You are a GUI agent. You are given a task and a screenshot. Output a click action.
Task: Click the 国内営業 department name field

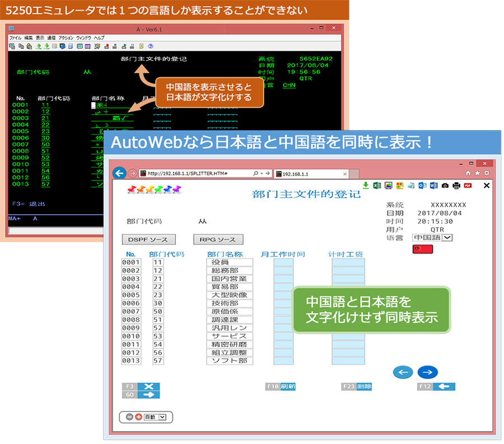coord(230,279)
